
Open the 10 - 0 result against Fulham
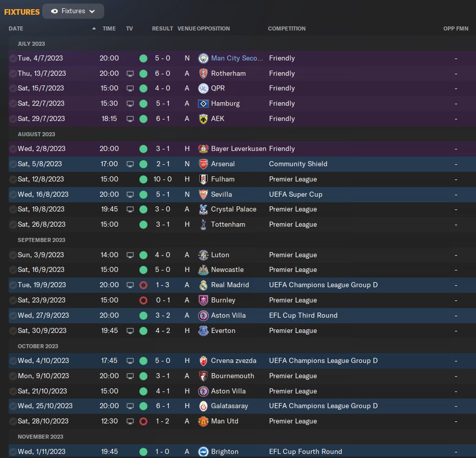(162, 179)
